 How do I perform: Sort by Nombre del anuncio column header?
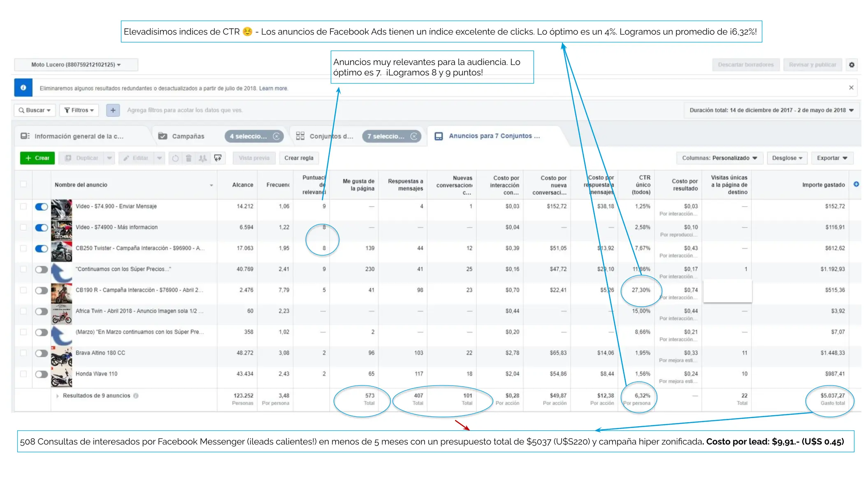point(134,185)
